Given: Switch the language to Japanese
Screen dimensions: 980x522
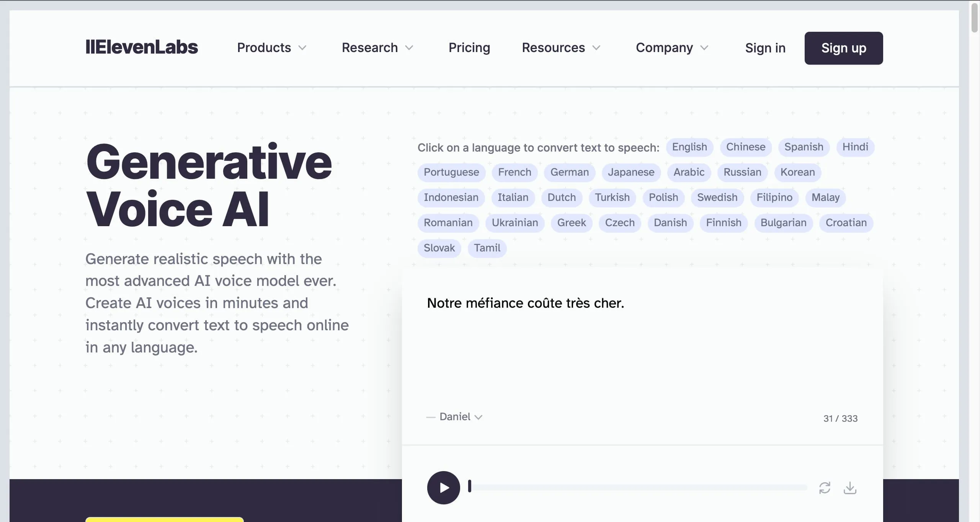Looking at the screenshot, I should tap(631, 172).
